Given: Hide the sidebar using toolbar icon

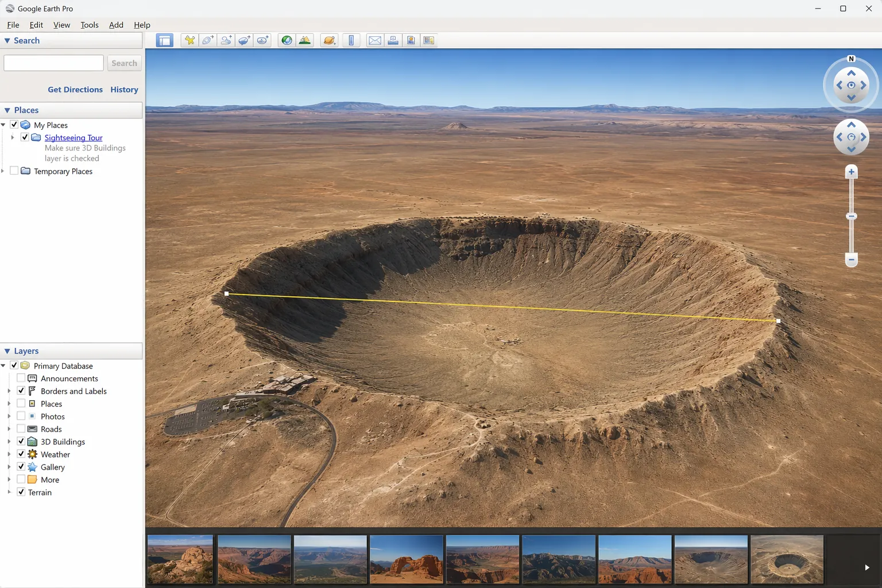Looking at the screenshot, I should click(164, 40).
